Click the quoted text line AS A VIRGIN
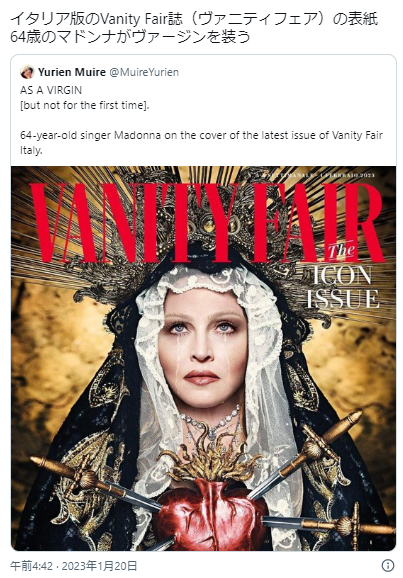The width and height of the screenshot is (403, 578). (x=51, y=90)
